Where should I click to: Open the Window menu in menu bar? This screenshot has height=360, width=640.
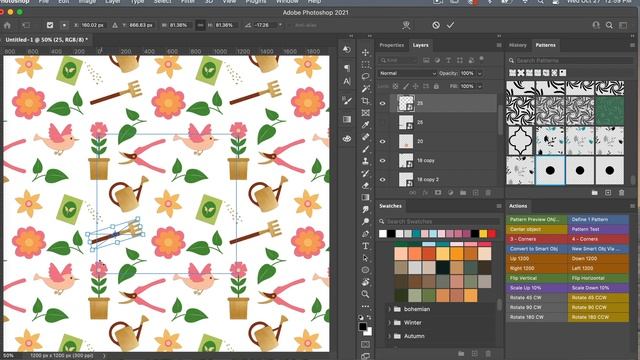pos(287,2)
